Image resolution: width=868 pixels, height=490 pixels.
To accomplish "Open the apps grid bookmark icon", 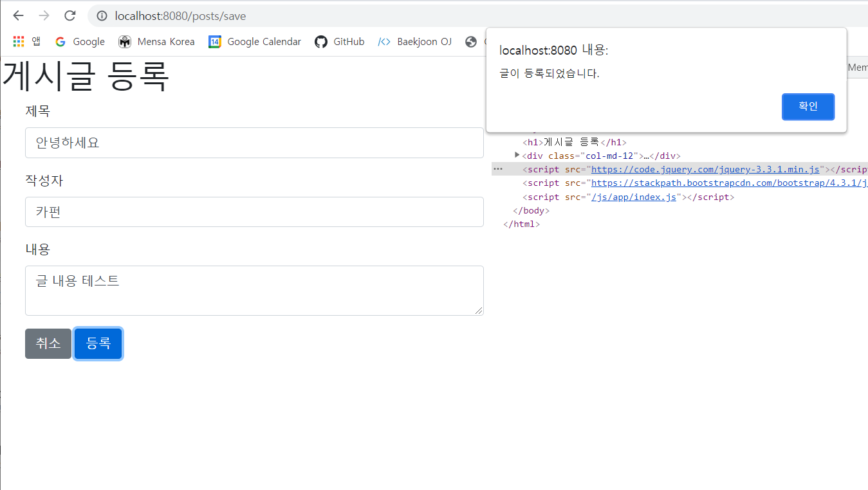I will [x=19, y=42].
